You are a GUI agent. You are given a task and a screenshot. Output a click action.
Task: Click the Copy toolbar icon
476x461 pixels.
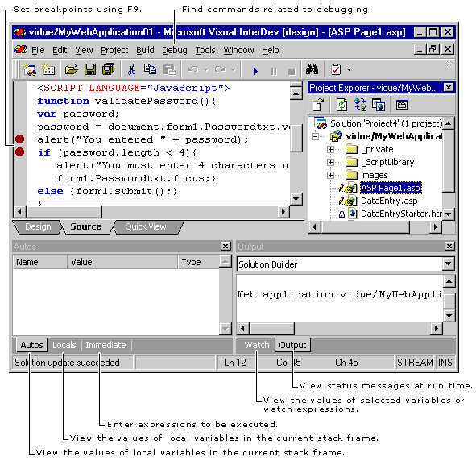(x=150, y=69)
